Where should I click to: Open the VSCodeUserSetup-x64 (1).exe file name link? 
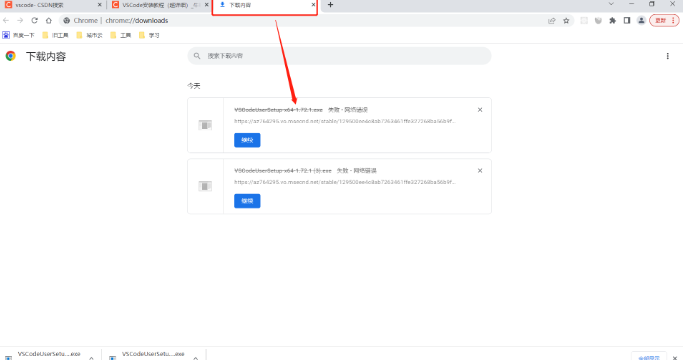283,171
